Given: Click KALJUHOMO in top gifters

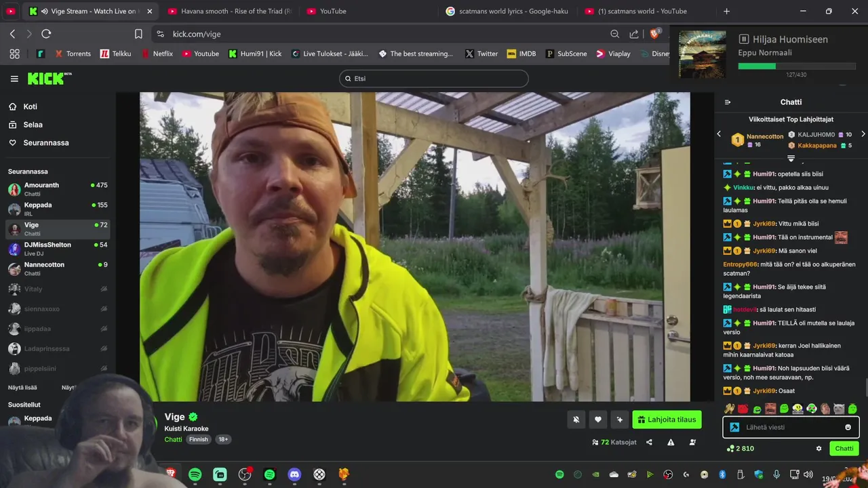Looking at the screenshot, I should click(x=816, y=135).
